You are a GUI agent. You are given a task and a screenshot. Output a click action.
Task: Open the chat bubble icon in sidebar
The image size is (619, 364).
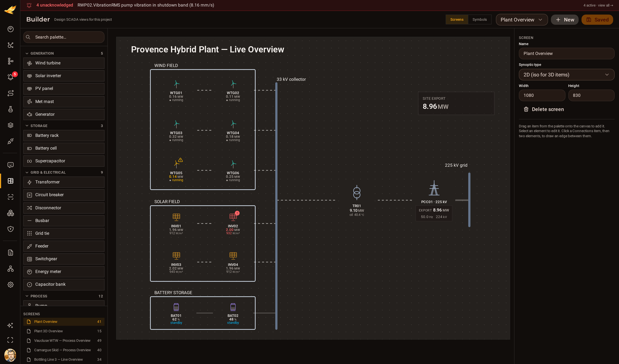tap(11, 165)
